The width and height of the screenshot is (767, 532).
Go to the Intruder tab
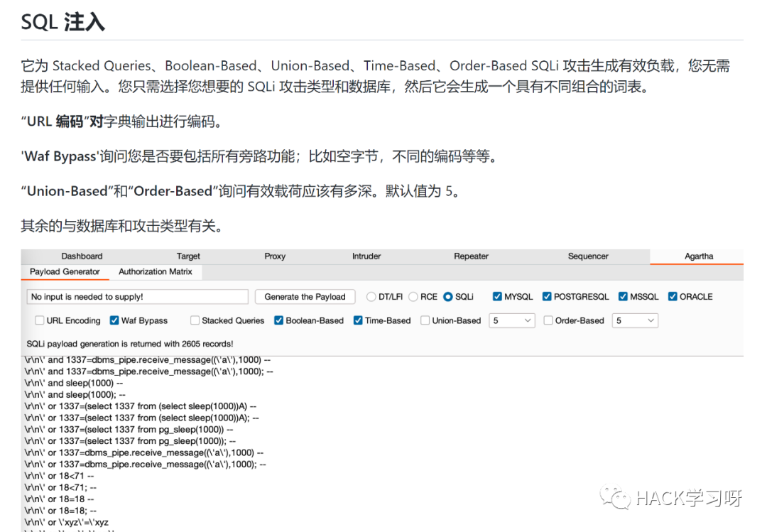(366, 256)
